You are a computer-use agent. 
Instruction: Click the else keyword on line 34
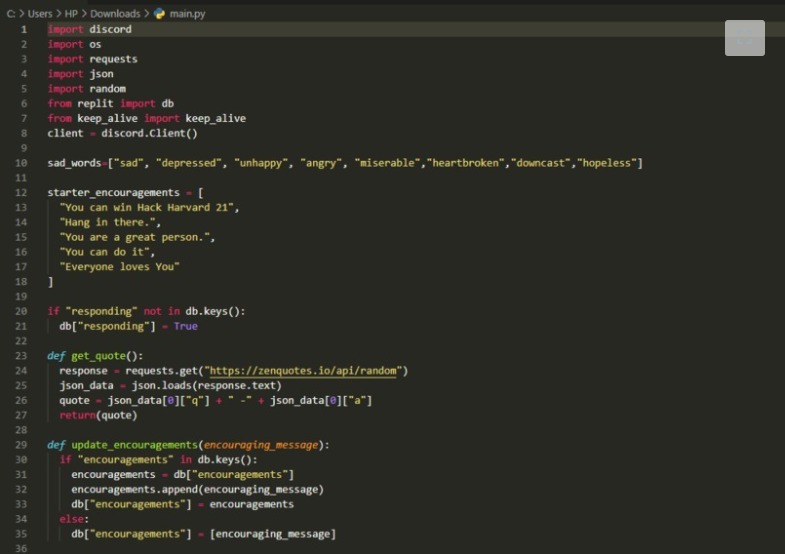71,519
